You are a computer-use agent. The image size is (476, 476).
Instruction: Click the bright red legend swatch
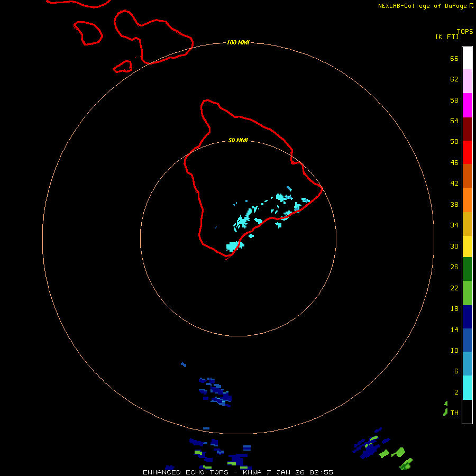point(467,152)
